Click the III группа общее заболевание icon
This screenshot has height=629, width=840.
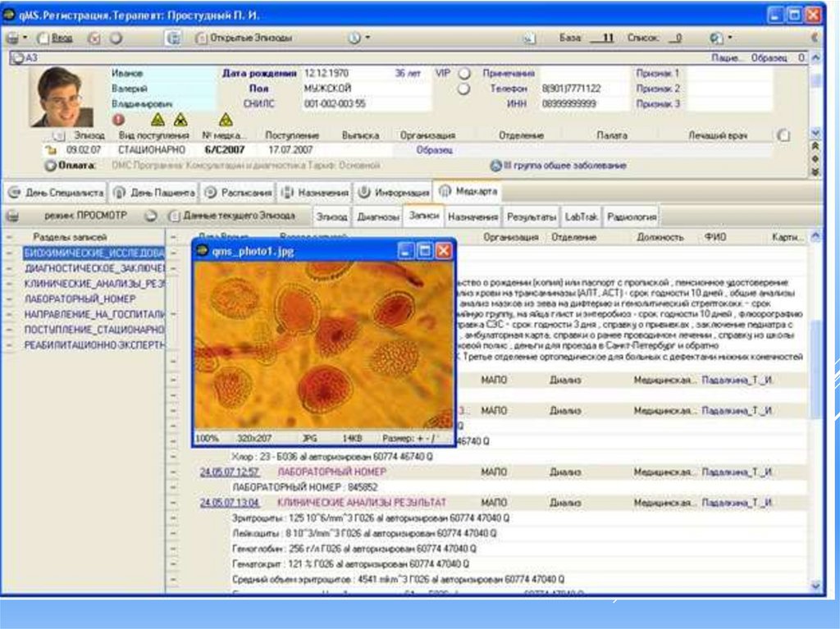click(496, 166)
